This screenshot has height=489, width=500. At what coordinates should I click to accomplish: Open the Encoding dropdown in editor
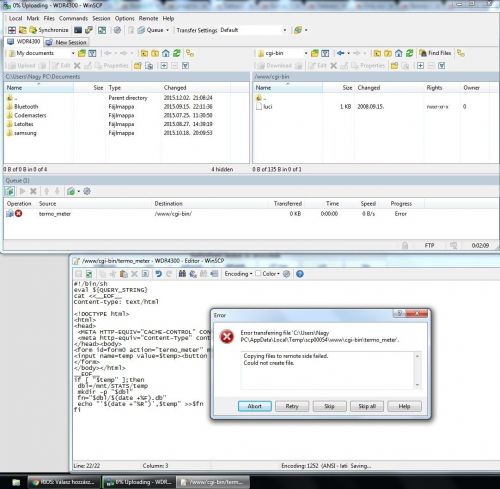[x=238, y=274]
